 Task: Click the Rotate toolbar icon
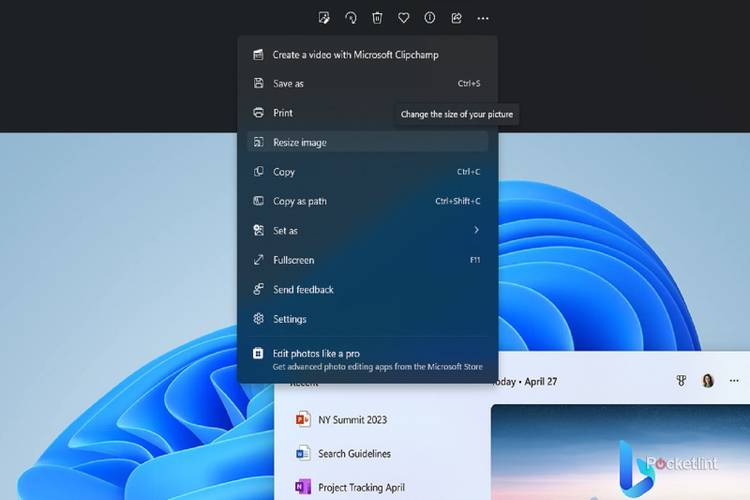tap(351, 18)
